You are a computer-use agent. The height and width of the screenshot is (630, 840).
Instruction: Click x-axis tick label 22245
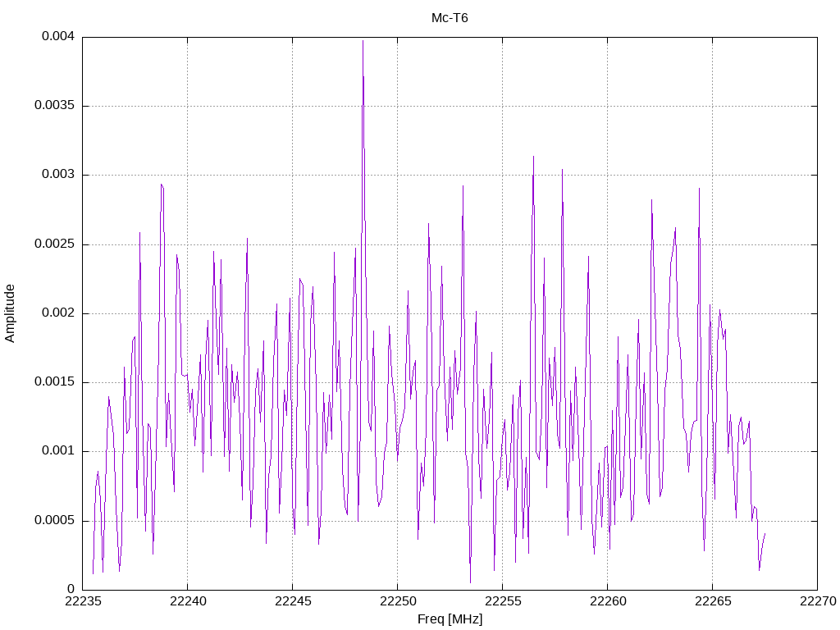pos(293,601)
